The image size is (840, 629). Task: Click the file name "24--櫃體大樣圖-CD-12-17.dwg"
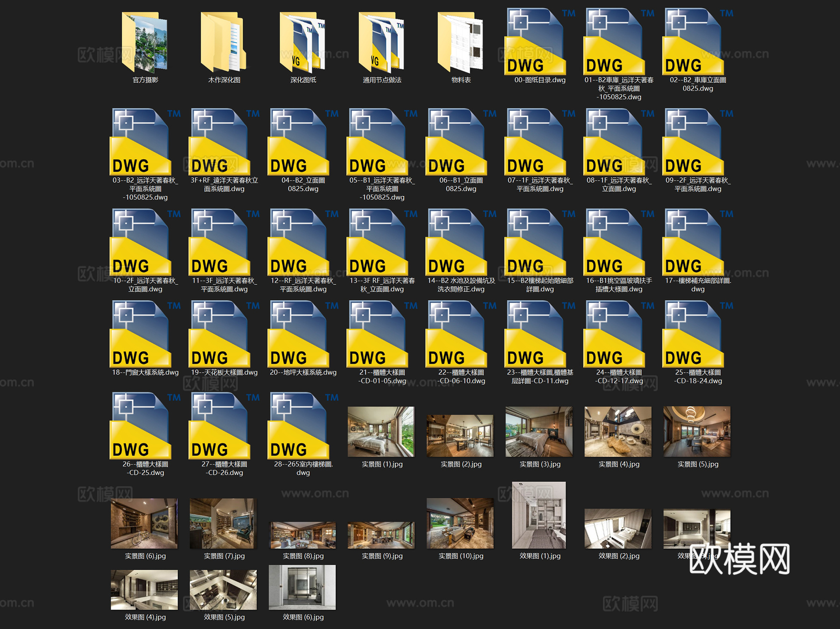point(619,377)
